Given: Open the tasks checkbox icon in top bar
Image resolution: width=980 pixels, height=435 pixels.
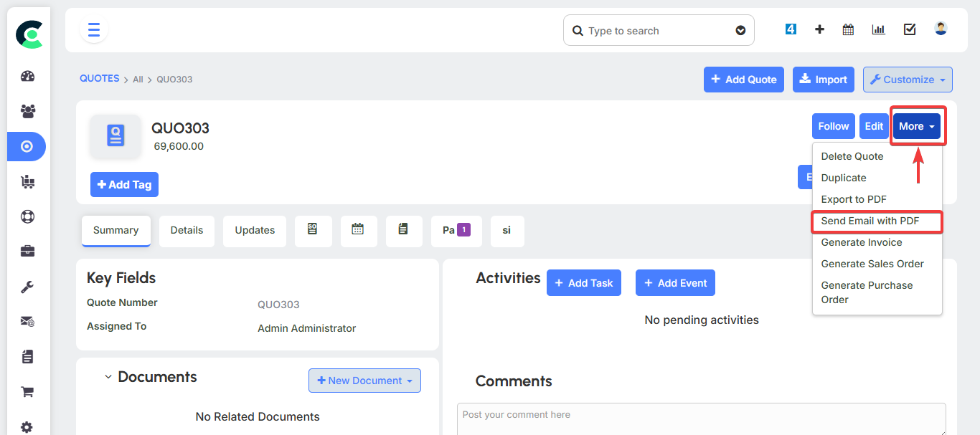Looking at the screenshot, I should click(x=909, y=29).
